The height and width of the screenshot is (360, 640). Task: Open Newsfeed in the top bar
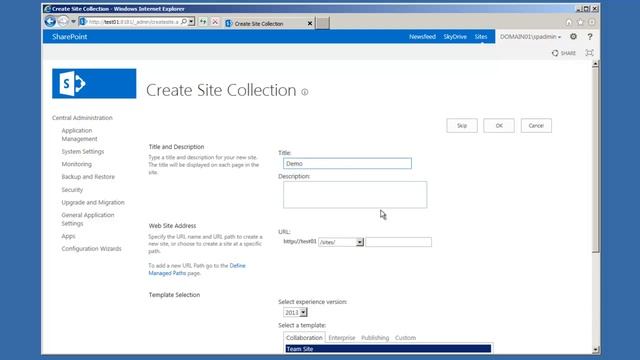(x=422, y=37)
